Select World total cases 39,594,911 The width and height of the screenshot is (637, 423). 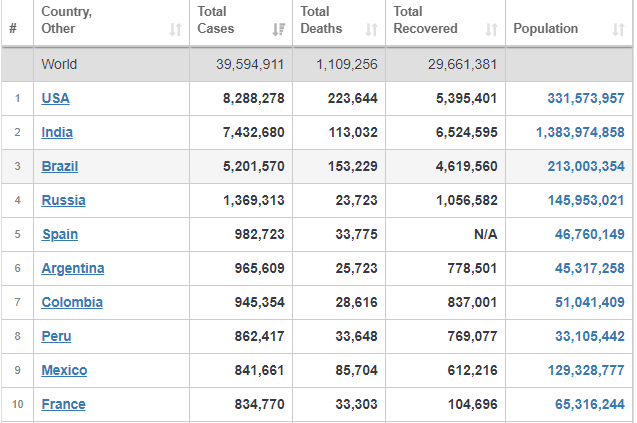(250, 64)
